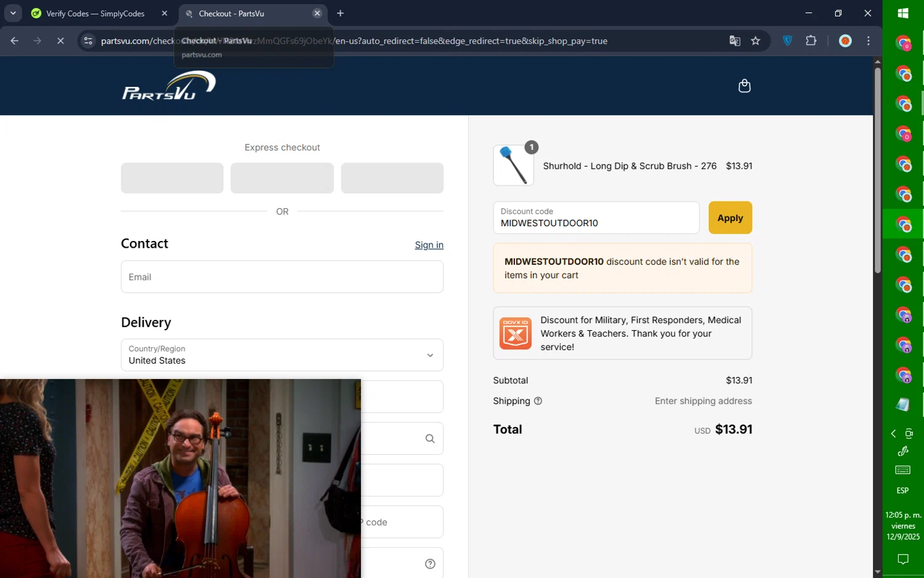Open the shopping bag cart icon
The image size is (924, 578).
click(744, 86)
